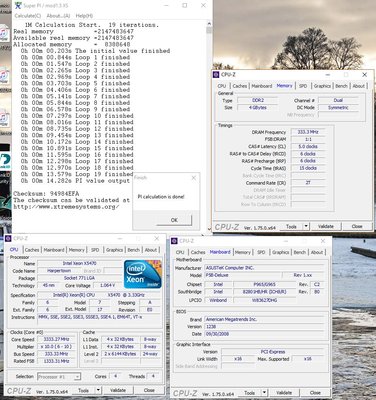Open Bench tab in CPU window
Viewport: 376px width, 400px height.
(134, 250)
